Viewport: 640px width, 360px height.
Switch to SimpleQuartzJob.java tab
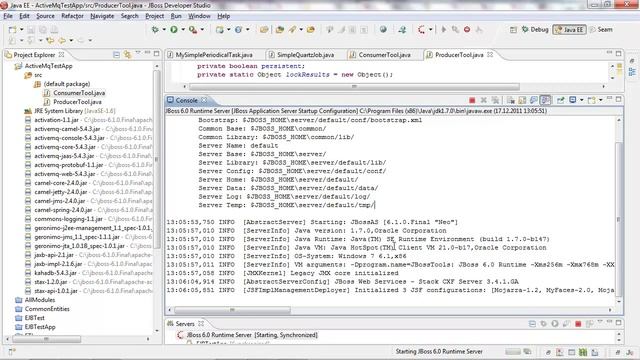point(301,55)
